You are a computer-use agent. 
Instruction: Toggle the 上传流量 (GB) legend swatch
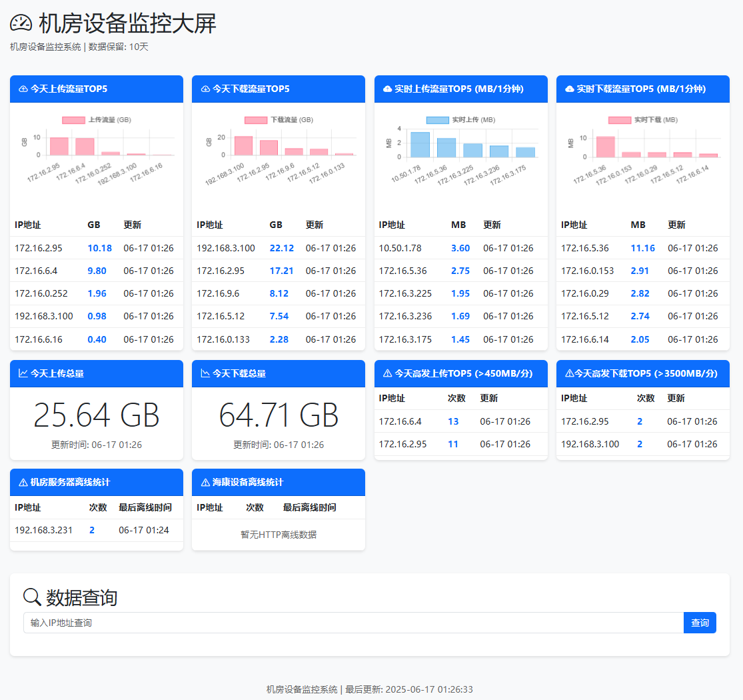73,120
